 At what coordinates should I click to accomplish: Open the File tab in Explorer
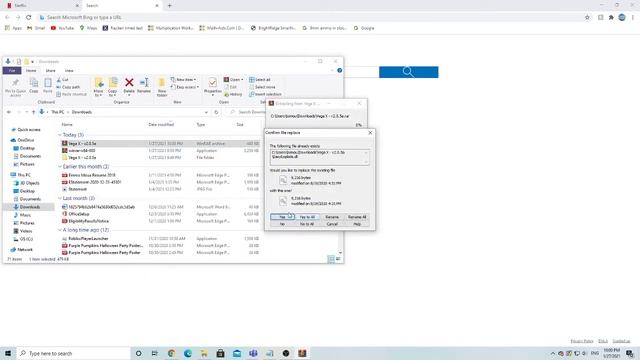click(12, 71)
